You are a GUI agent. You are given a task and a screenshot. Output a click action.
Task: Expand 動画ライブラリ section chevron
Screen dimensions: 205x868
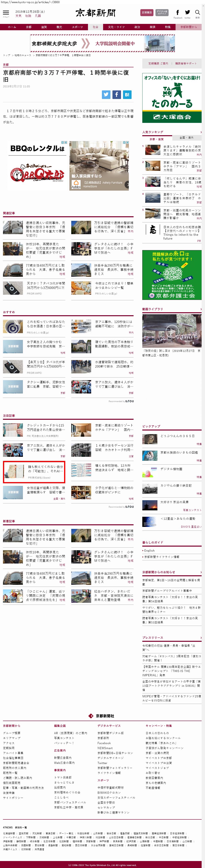201,309
